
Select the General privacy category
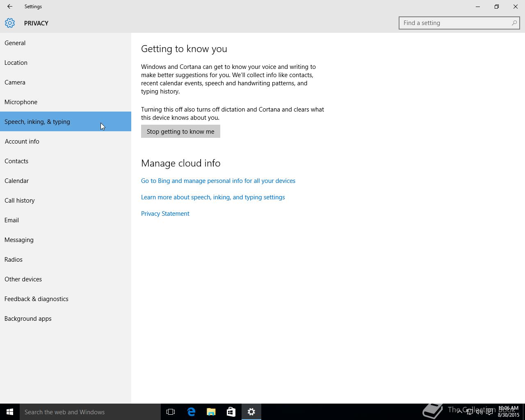(66, 43)
